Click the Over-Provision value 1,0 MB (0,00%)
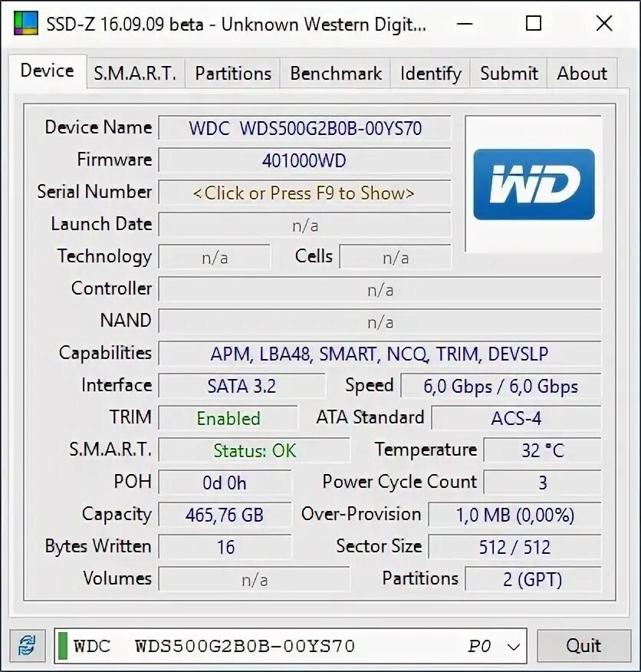This screenshot has width=641, height=672. tap(514, 516)
